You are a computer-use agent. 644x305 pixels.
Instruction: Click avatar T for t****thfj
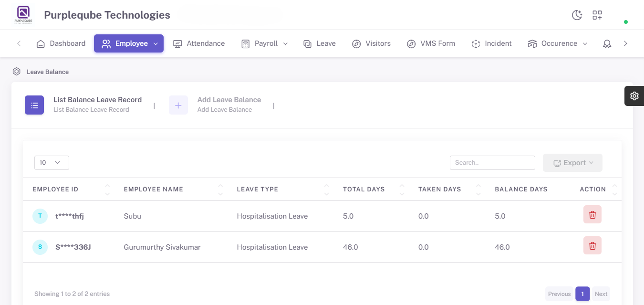[40, 216]
